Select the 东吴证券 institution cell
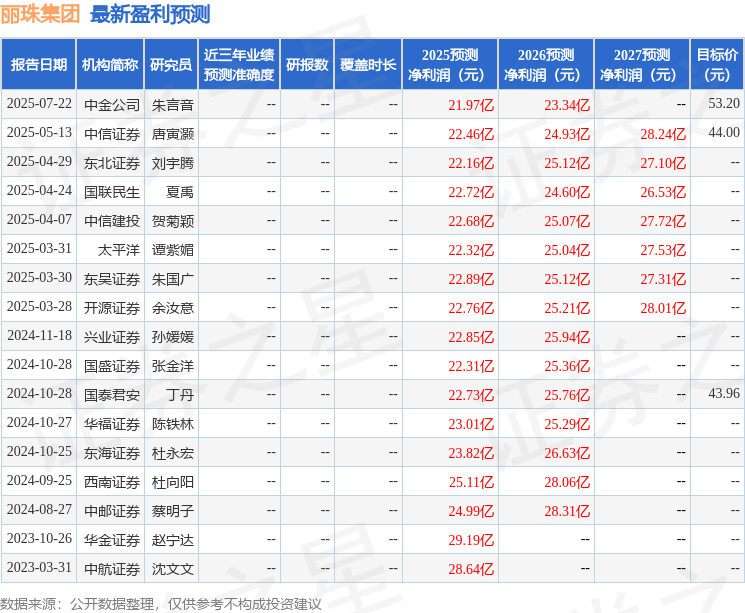Image resolution: width=745 pixels, height=613 pixels. click(x=112, y=279)
